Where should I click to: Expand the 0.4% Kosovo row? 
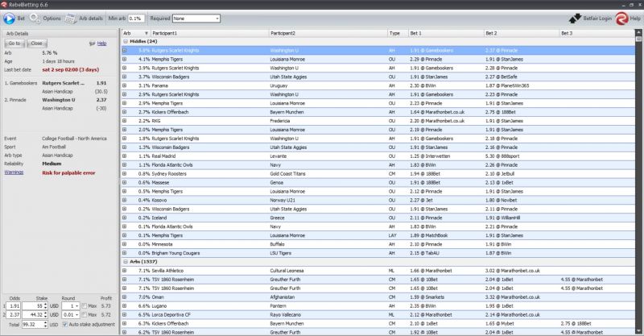point(125,201)
